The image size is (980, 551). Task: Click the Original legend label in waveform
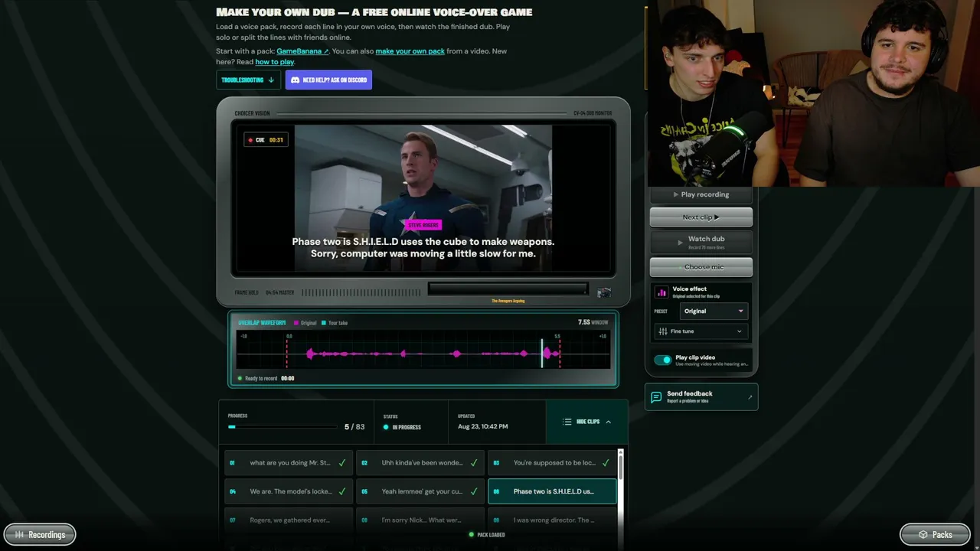(x=305, y=323)
